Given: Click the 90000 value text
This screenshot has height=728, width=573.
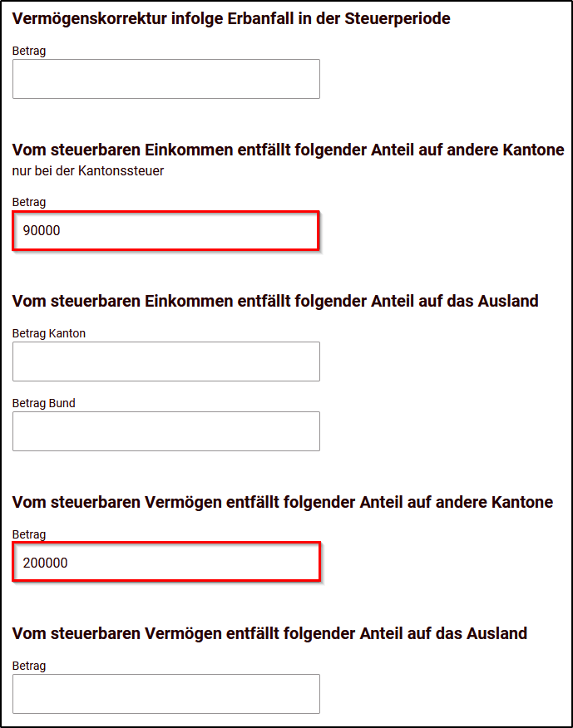Looking at the screenshot, I should (x=42, y=231).
